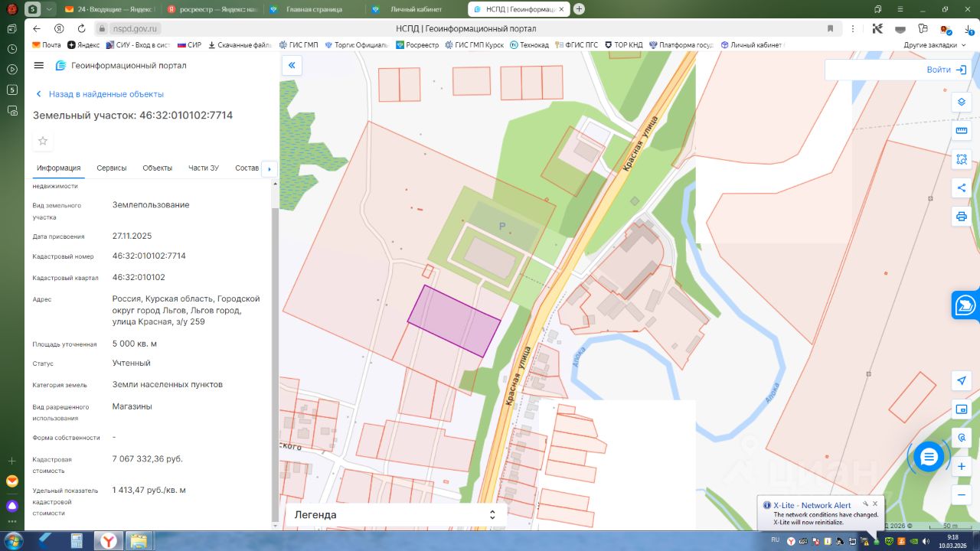
Task: Click the highlighted purple land parcel
Action: tap(453, 321)
